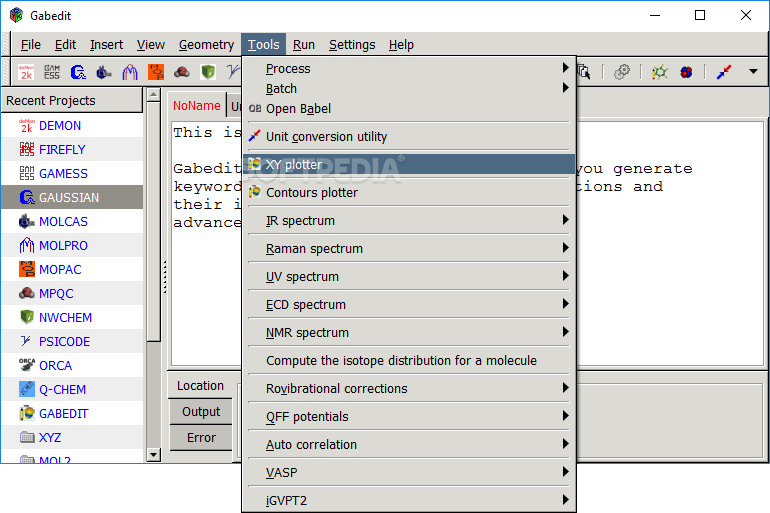Open the Run menu
Image resolution: width=770 pixels, height=513 pixels.
[x=303, y=45]
